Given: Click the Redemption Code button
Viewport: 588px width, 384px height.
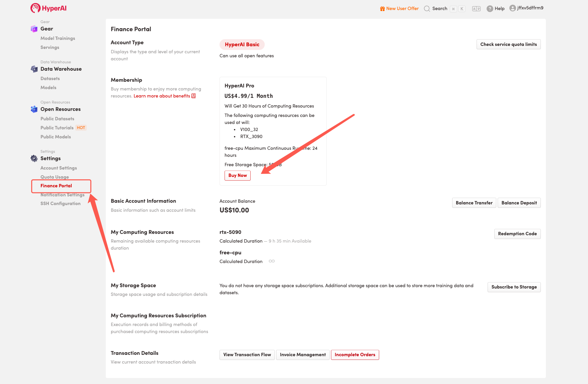Looking at the screenshot, I should pos(517,234).
